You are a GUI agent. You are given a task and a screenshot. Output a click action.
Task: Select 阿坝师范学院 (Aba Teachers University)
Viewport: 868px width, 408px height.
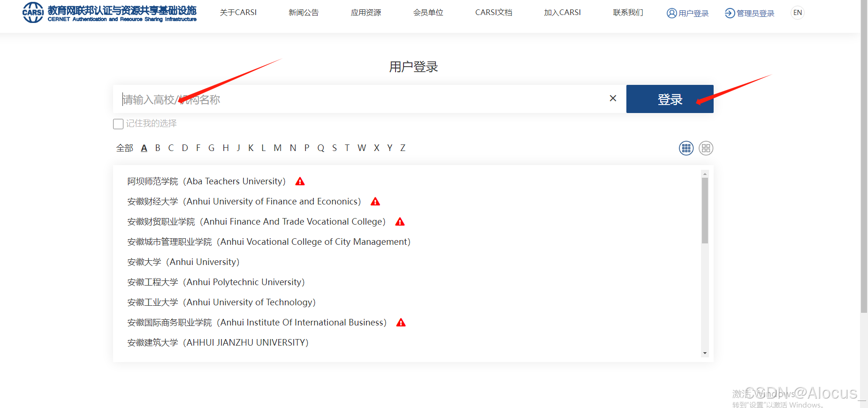[206, 181]
